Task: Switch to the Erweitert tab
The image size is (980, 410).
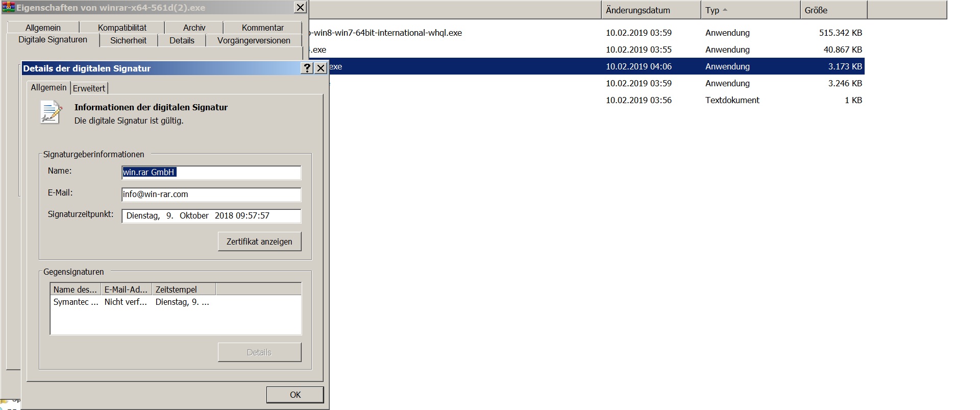Action: click(89, 88)
